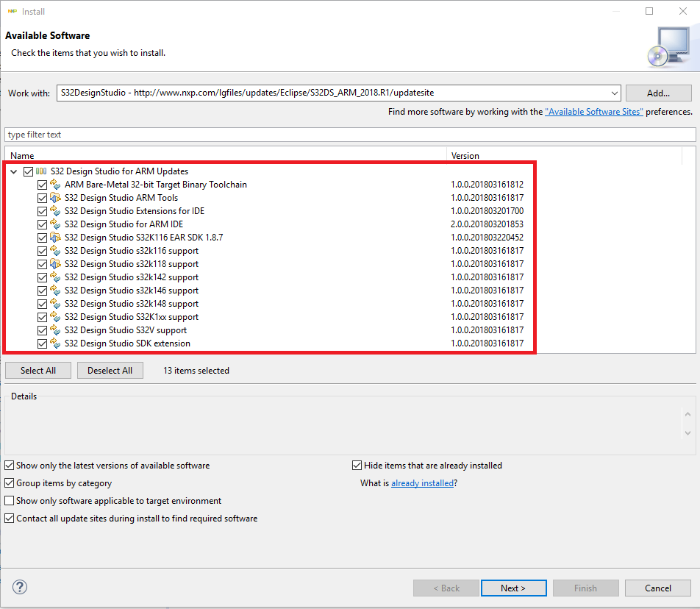
Task: Uncheck s32k146 support item
Action: [42, 291]
